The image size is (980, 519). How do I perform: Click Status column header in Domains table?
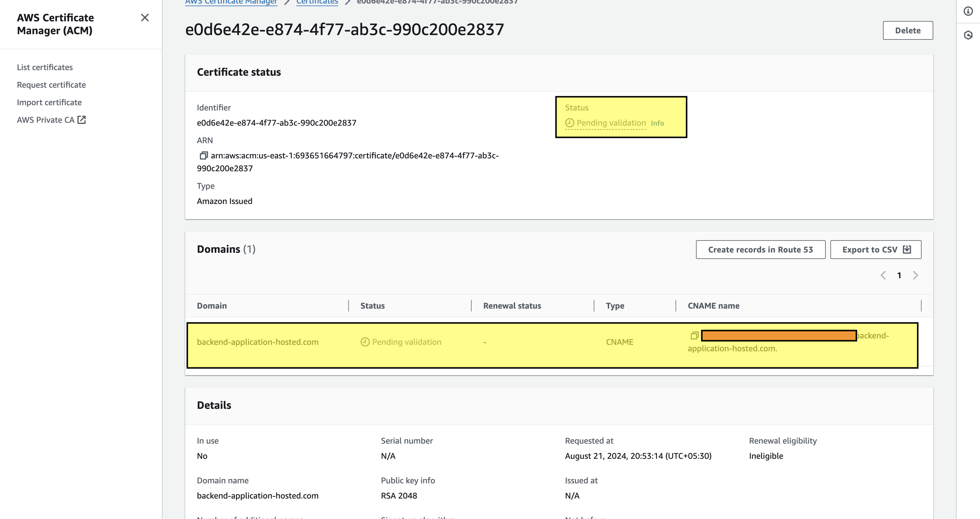coord(373,306)
